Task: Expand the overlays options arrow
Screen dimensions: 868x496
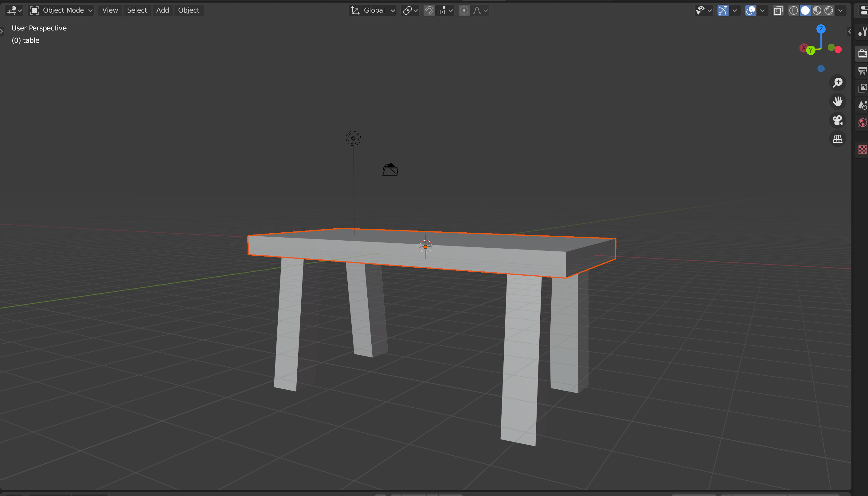Action: [762, 10]
